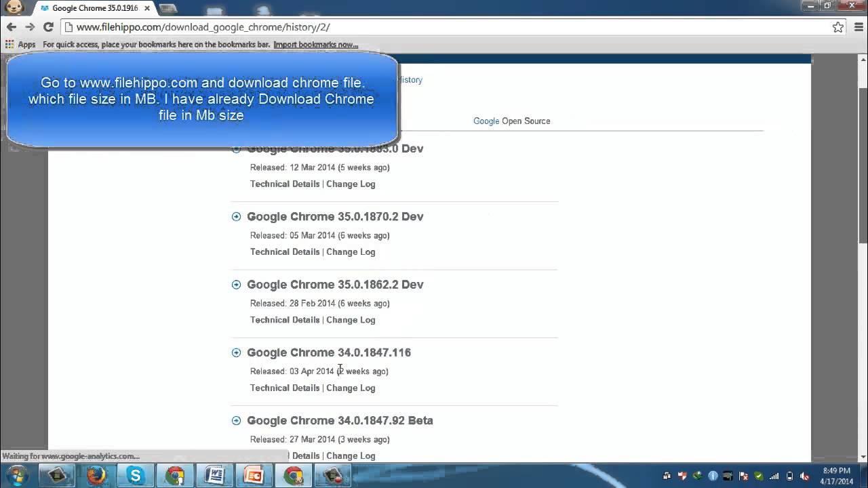Click 'Released: 27 Mar 2014 (3 weeks ago)' text

click(320, 439)
